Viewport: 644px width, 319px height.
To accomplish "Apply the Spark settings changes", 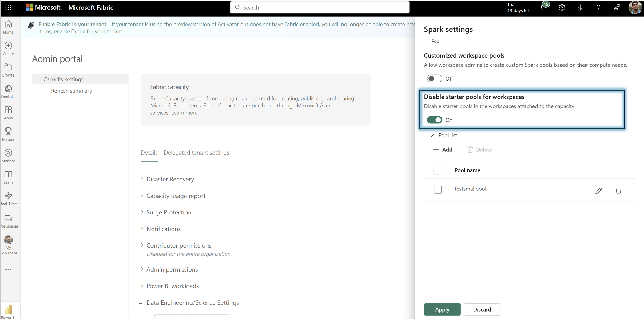I will point(442,309).
